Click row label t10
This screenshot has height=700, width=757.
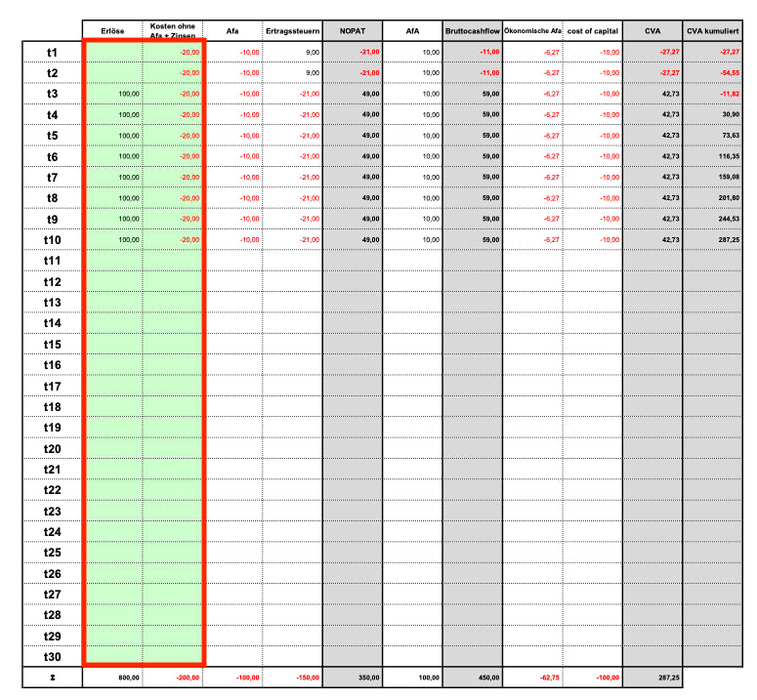click(52, 240)
